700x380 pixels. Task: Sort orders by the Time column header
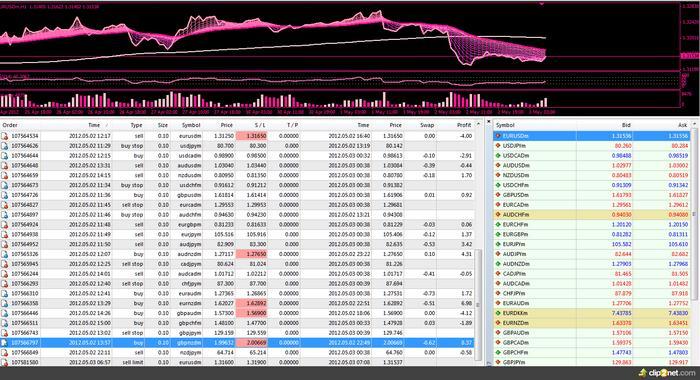[x=94, y=125]
